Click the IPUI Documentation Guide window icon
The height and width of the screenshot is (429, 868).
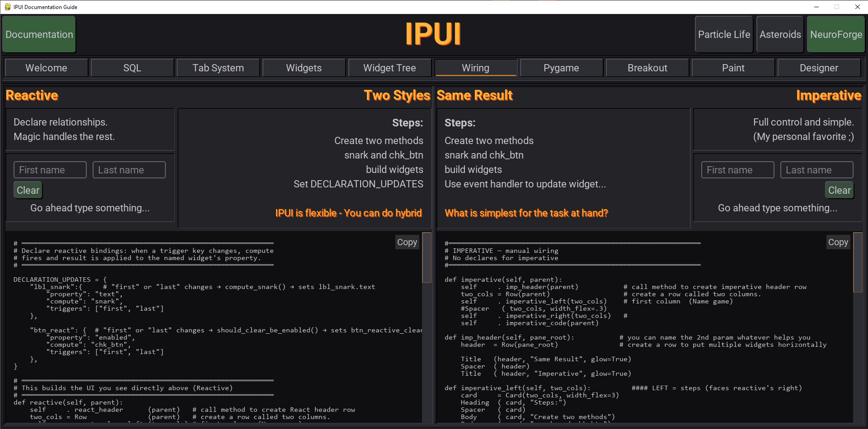(8, 7)
